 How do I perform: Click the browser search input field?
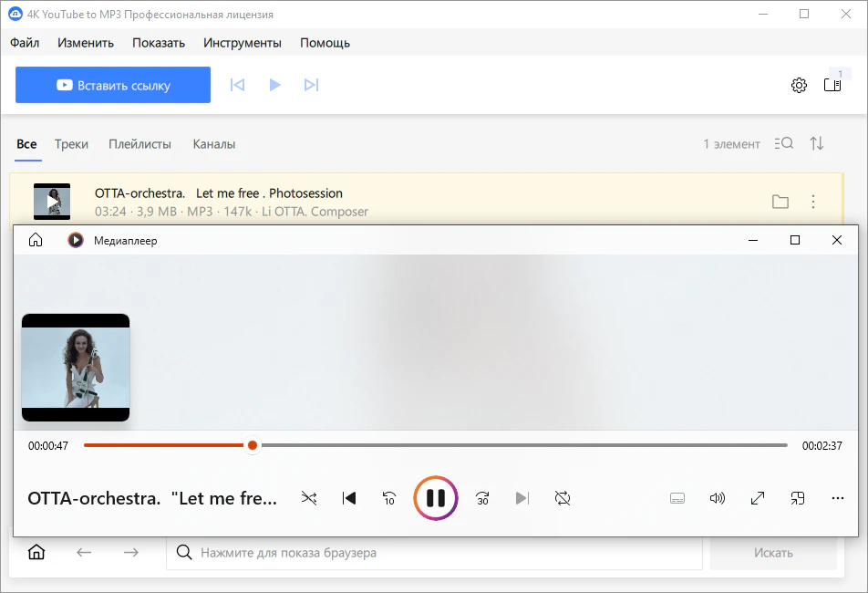coord(434,553)
